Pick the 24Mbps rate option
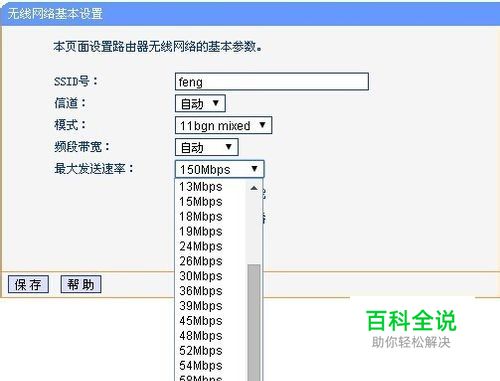This screenshot has width=500, height=381. (x=211, y=246)
